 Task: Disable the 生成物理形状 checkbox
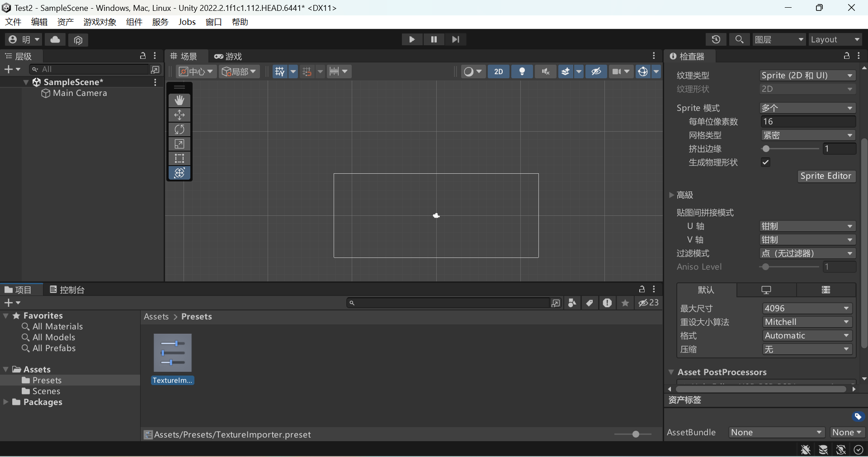[x=766, y=162]
